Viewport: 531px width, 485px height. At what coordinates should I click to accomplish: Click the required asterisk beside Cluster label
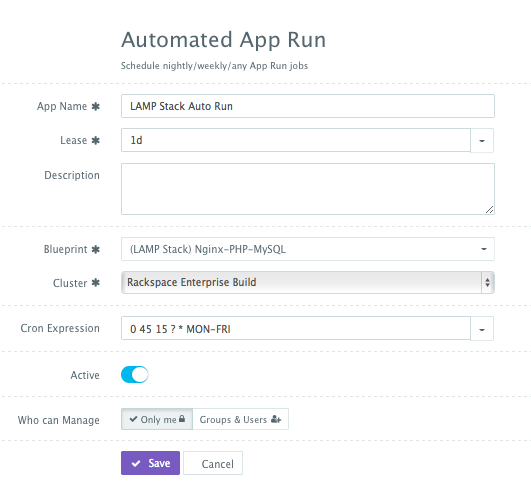tap(96, 282)
